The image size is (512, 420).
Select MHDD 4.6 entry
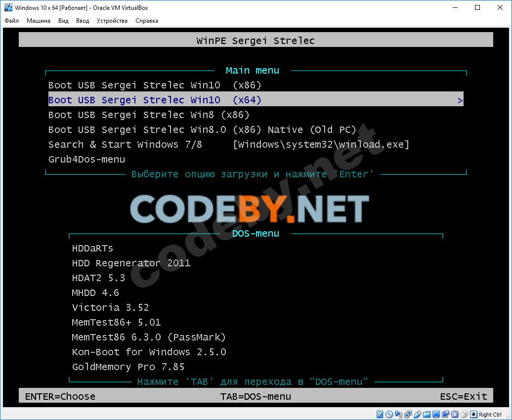tap(95, 293)
